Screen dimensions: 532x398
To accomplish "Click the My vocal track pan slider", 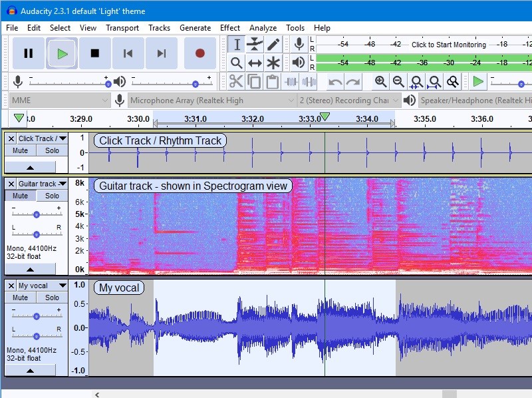I will click(x=37, y=336).
